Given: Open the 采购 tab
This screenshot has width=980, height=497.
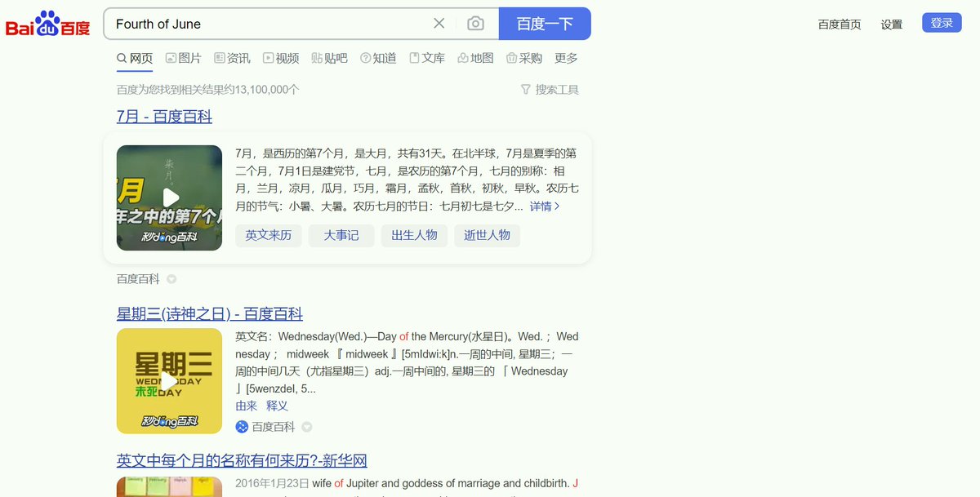Looking at the screenshot, I should (x=524, y=58).
